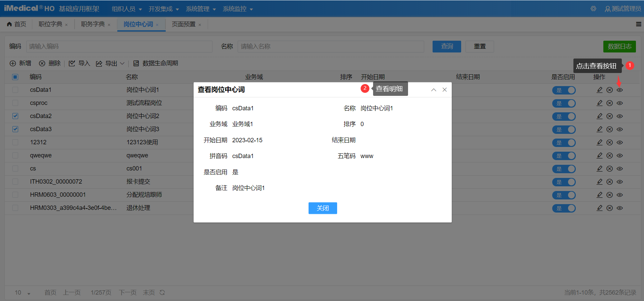Click the delete icon for csData1 row
644x301 pixels.
click(609, 90)
